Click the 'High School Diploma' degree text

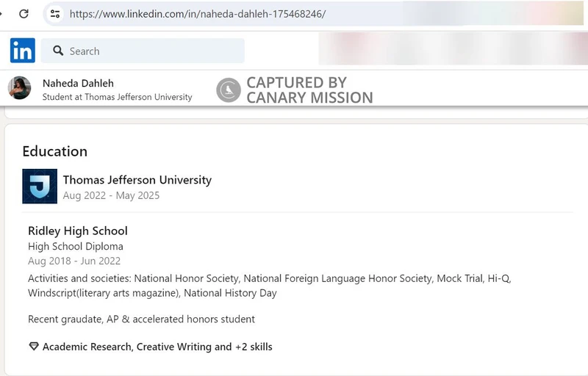click(76, 247)
